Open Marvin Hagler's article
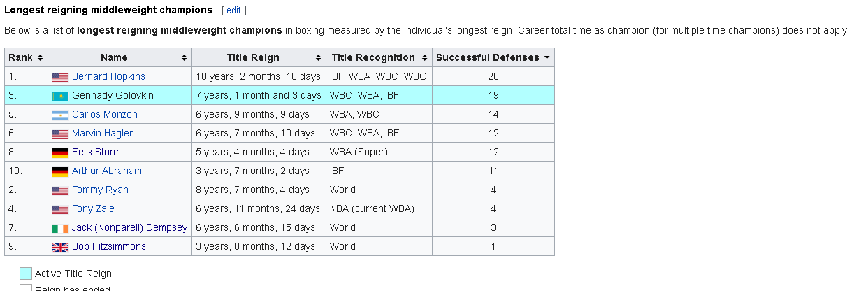Image resolution: width=868 pixels, height=291 pixels. (102, 133)
